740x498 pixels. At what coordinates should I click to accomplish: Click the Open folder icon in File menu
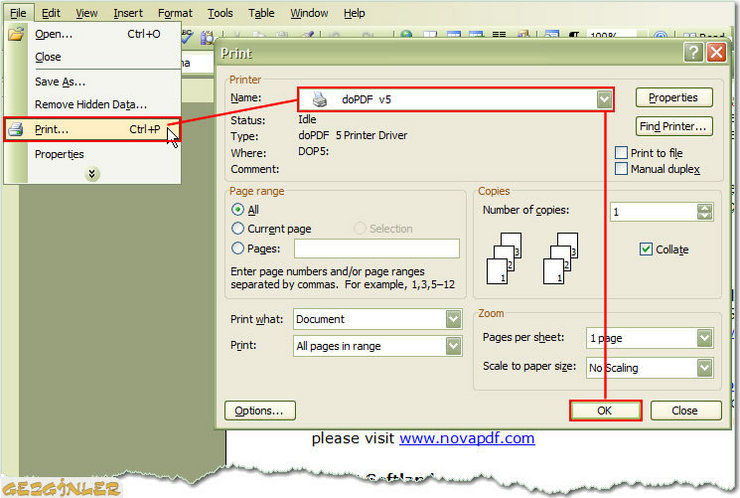pos(16,34)
